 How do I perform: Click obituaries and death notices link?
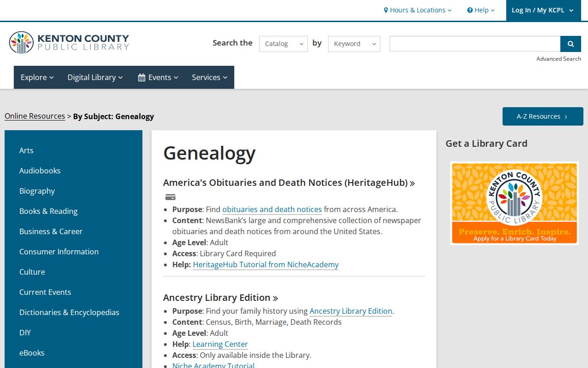click(x=272, y=209)
